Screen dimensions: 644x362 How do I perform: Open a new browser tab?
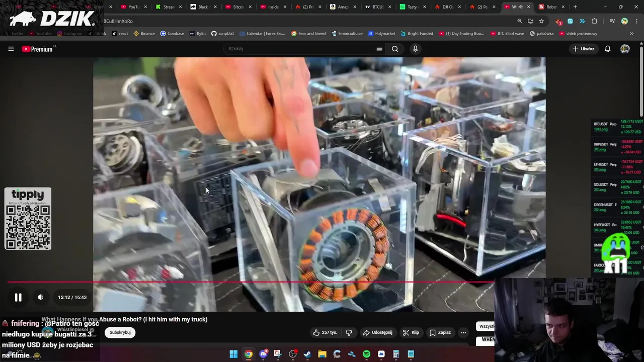(x=575, y=7)
